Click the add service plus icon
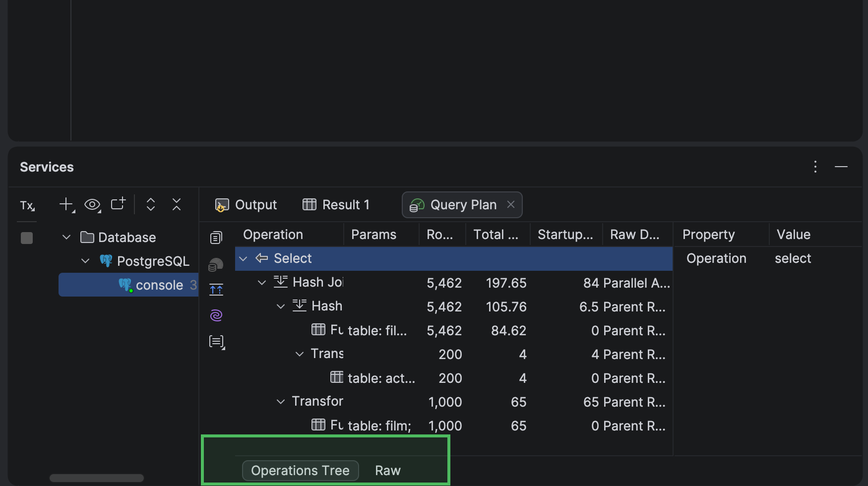868x486 pixels. [66, 204]
